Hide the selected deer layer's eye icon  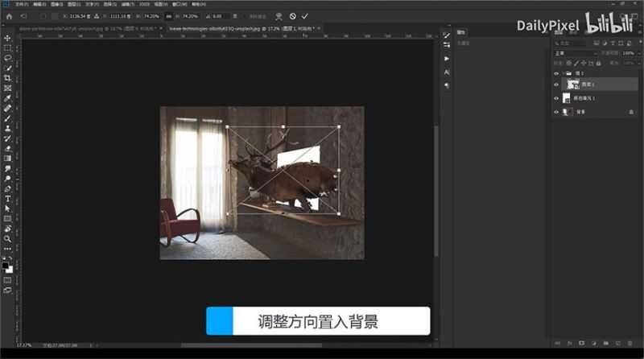[x=556, y=85]
